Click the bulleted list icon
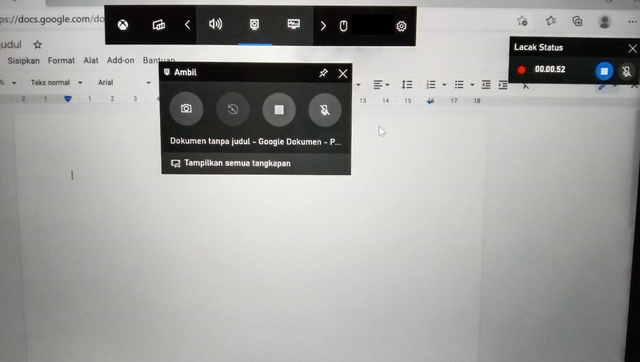640x362 pixels. click(459, 84)
